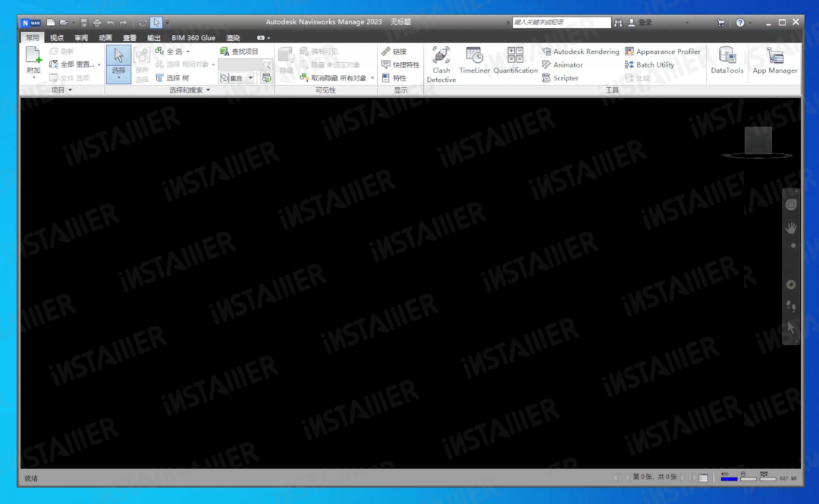Open Appearance Profiler
Viewport: 819px width, 504px height.
point(662,52)
